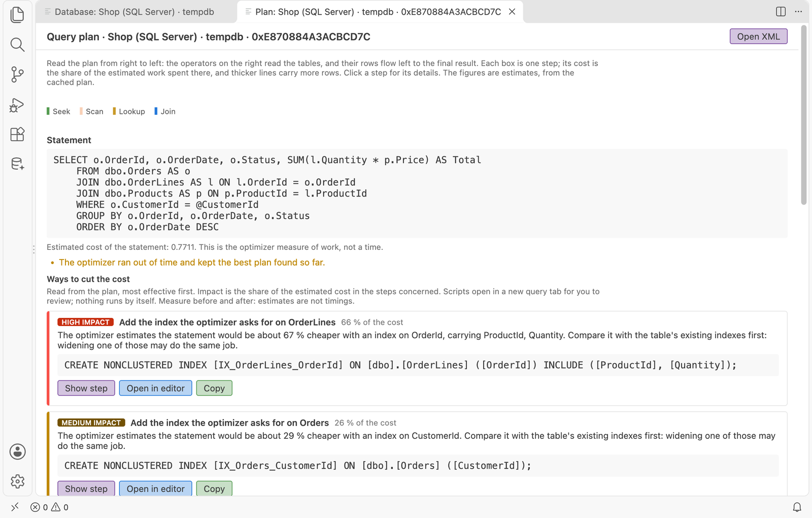Open the Orders index script in editor
The image size is (812, 518).
[156, 489]
